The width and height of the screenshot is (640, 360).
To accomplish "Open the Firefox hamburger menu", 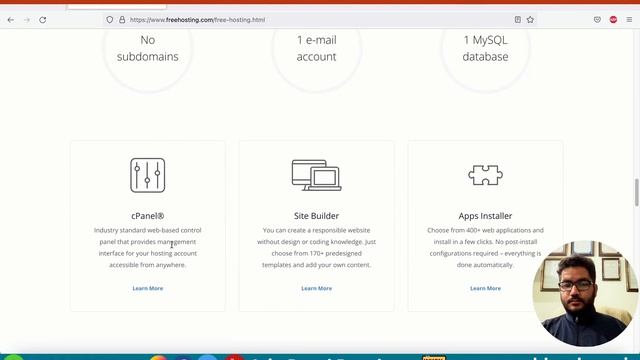I will 629,20.
